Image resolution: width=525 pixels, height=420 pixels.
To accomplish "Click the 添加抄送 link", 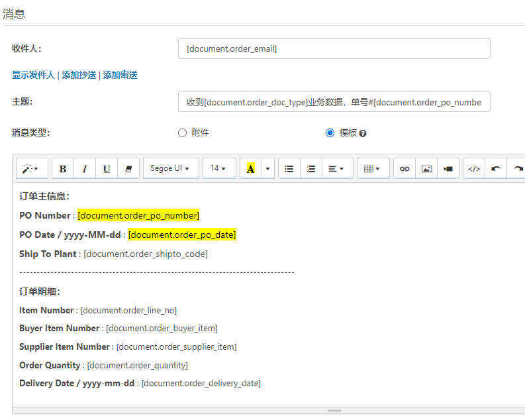I will 79,75.
